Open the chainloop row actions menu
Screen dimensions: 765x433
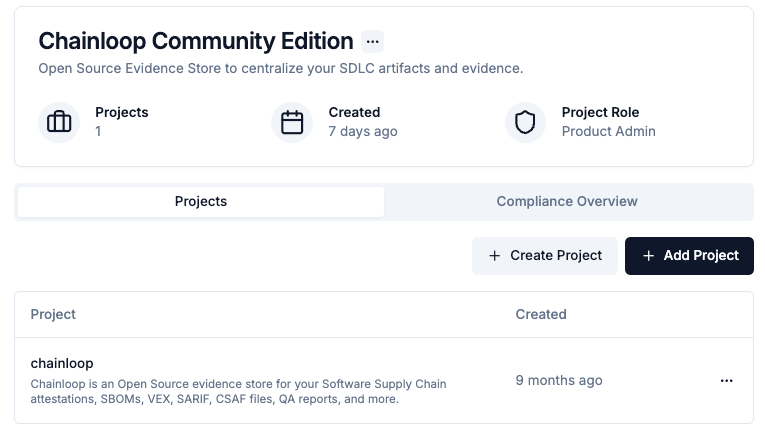[726, 380]
